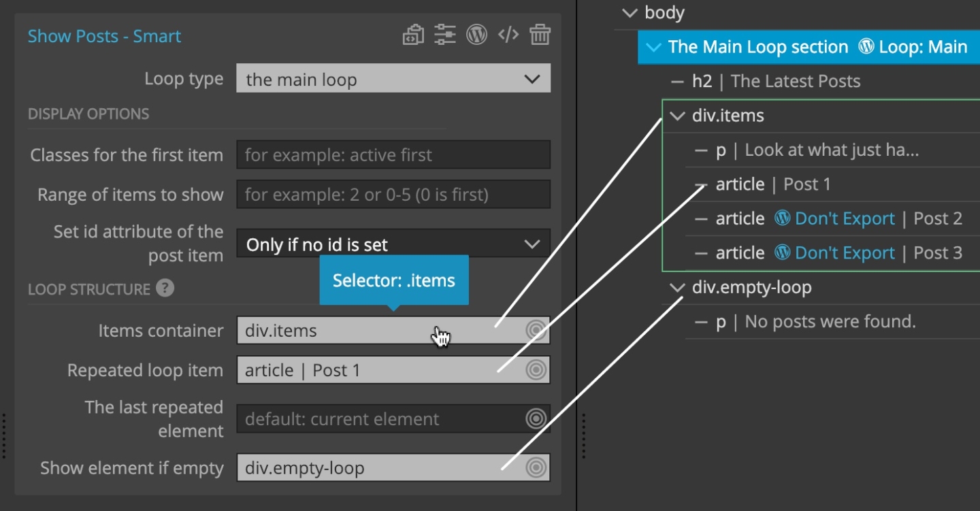Click the 'Classes for the first item' field
Screen dimensions: 980x511
pos(393,154)
